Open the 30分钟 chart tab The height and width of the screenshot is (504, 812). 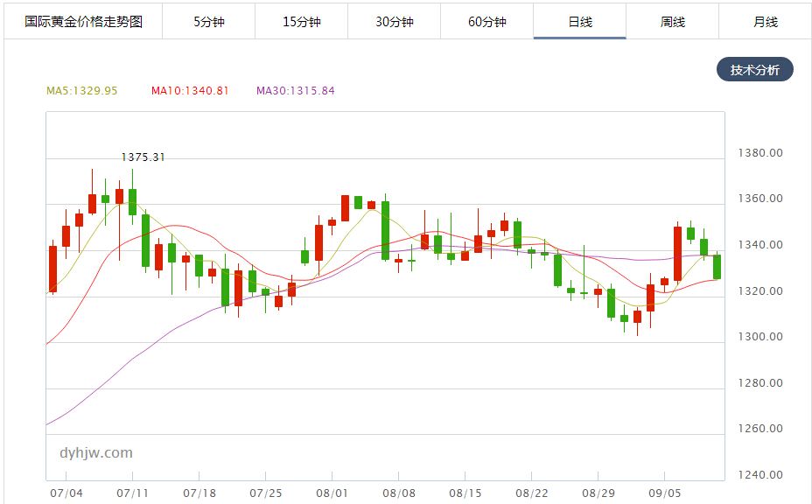[x=394, y=22]
